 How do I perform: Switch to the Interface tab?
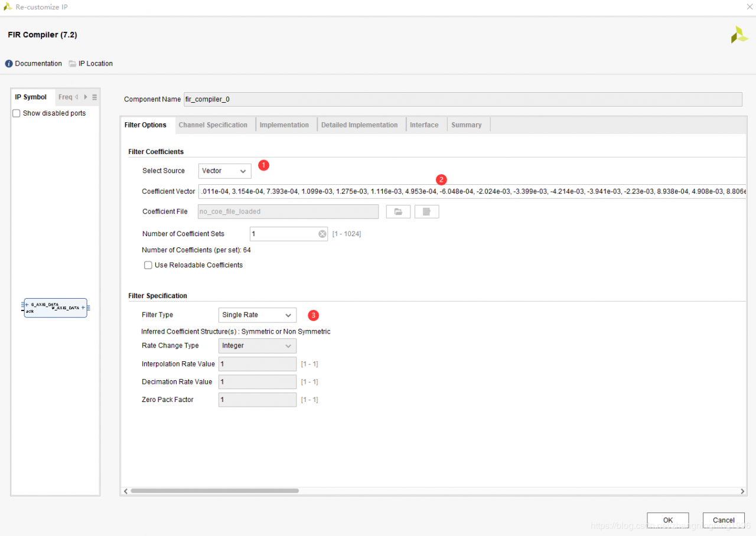click(x=424, y=125)
